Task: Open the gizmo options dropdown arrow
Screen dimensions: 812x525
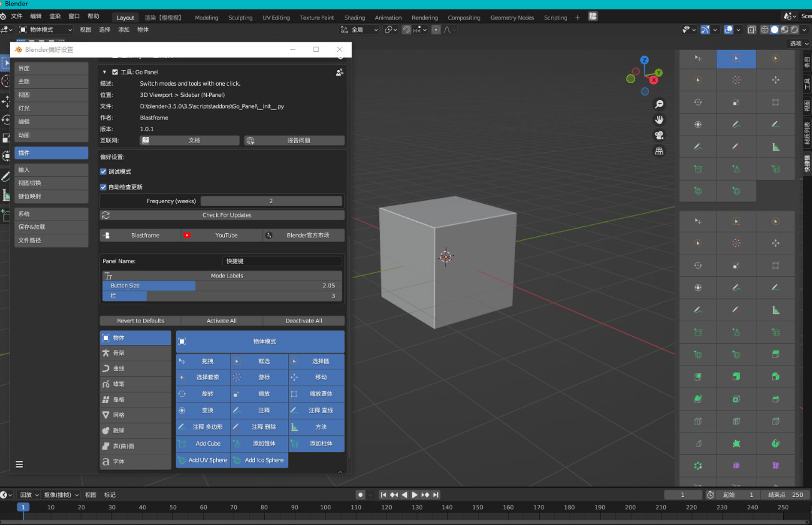Action: pos(715,30)
